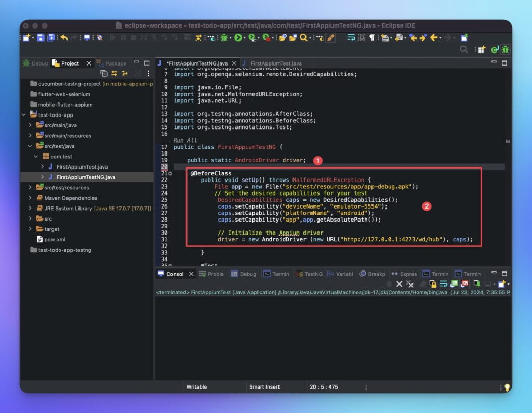This screenshot has width=532, height=413.
Task: Collapse the code fold at line 21
Action: (x=170, y=174)
